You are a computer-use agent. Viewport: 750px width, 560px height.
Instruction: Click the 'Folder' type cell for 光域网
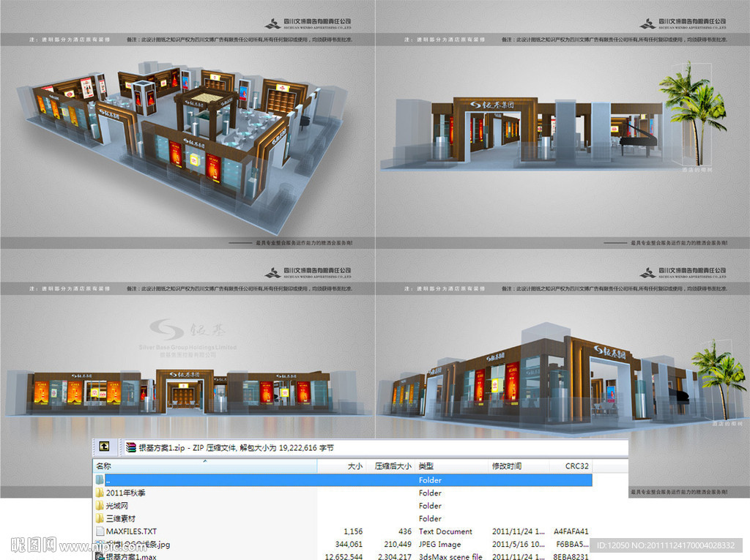(430, 506)
